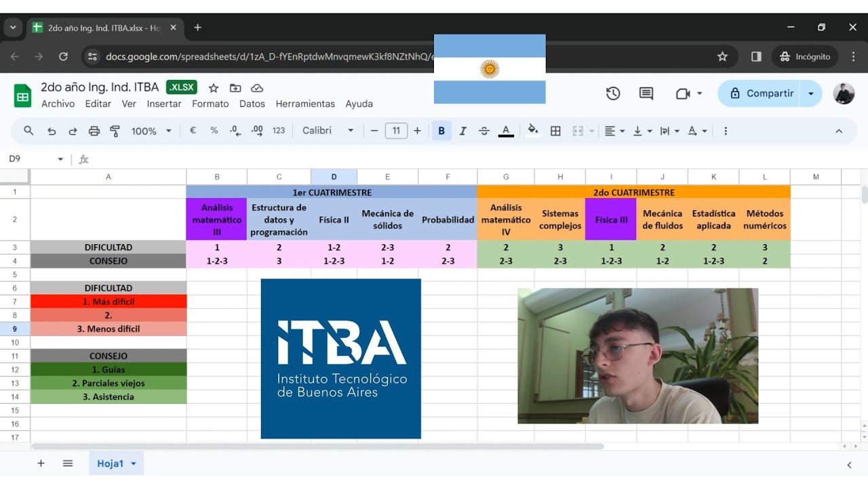Open the Datos menu

[x=252, y=104]
